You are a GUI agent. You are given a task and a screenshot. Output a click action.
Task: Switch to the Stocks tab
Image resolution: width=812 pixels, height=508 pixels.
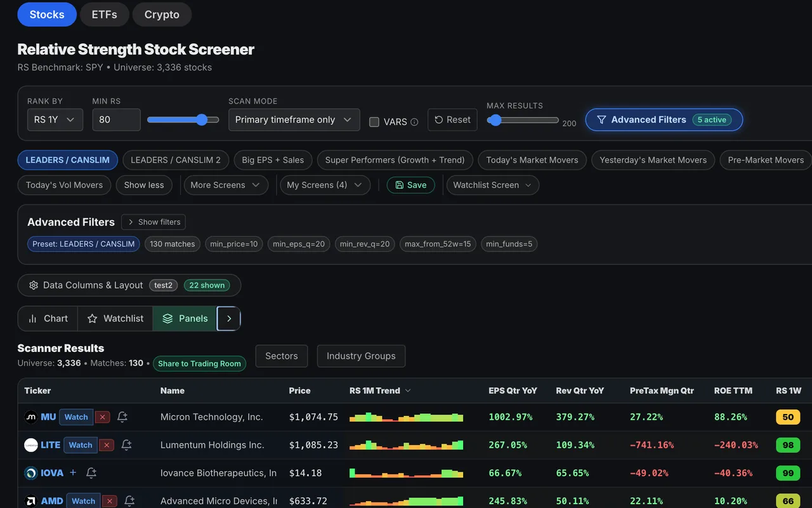[x=47, y=15]
